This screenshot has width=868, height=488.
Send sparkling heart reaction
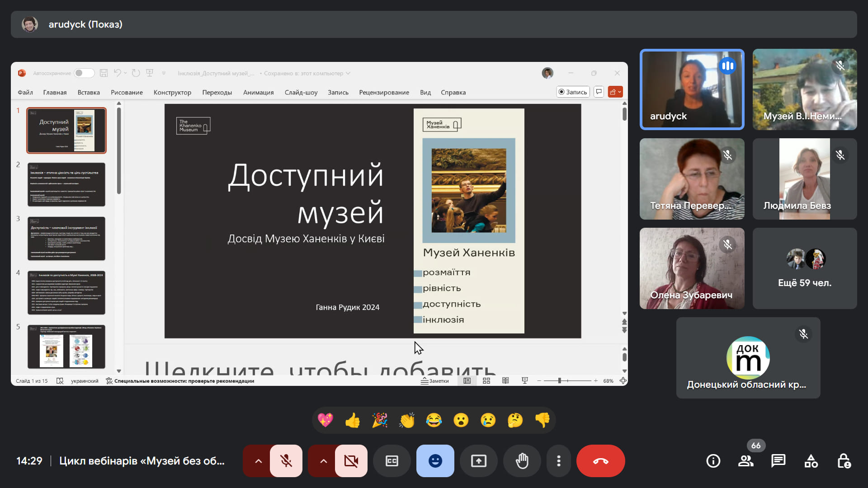(325, 420)
